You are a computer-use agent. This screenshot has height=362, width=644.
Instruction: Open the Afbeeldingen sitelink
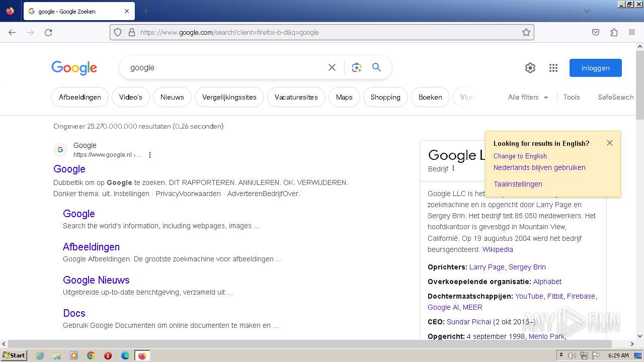91,247
